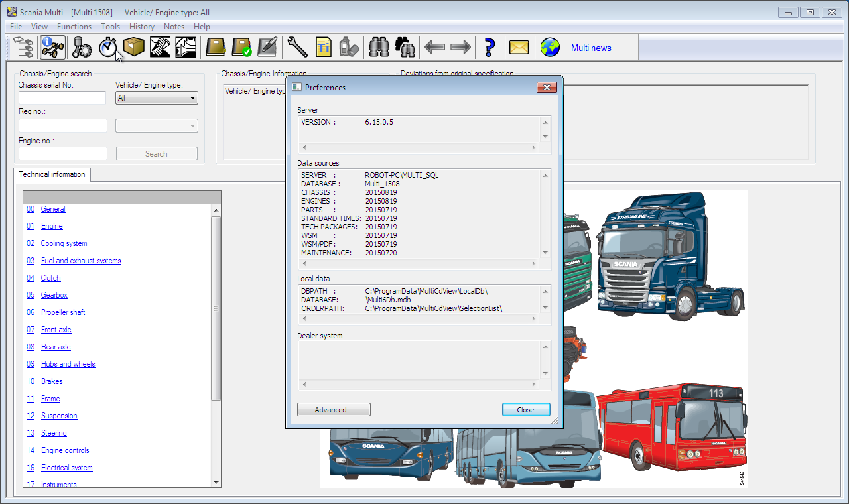Screen dimensions: 849x504
Task: Click the stopwatch standard times icon
Action: coord(107,47)
